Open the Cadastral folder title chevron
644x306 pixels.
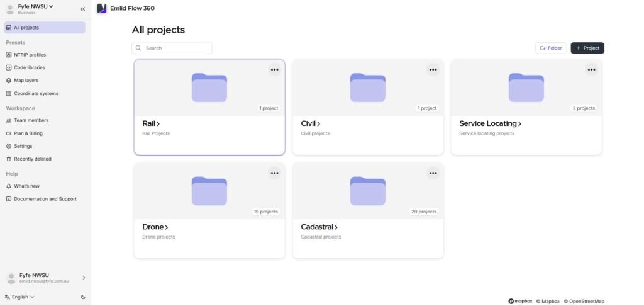click(336, 227)
